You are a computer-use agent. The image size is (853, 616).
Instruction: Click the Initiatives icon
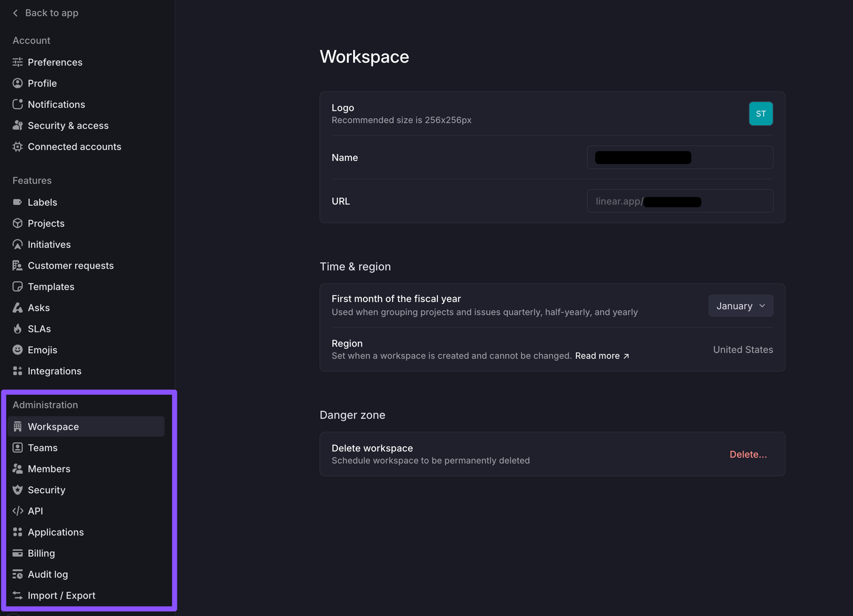pos(17,244)
